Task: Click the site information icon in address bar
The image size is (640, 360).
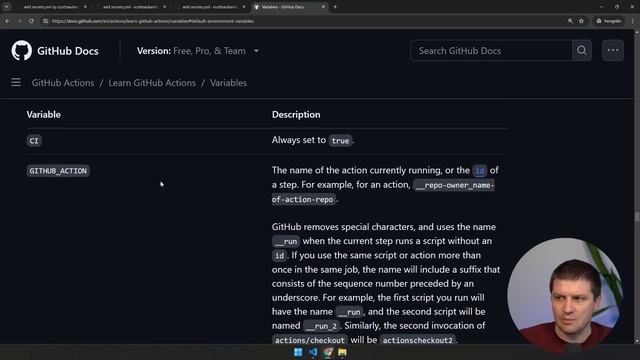Action: coord(46,21)
